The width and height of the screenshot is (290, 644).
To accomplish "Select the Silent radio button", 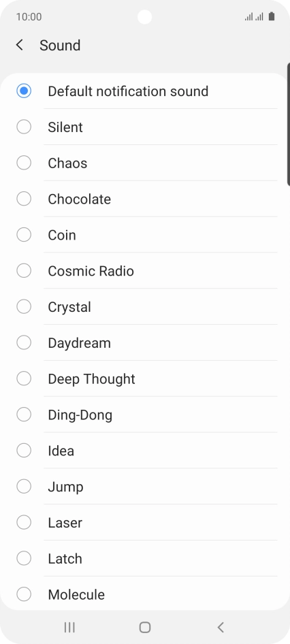I will 24,127.
